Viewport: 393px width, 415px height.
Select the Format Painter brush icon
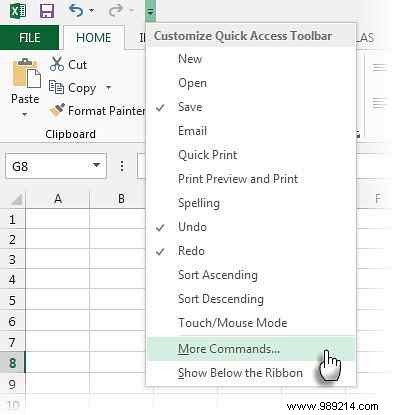(x=57, y=110)
